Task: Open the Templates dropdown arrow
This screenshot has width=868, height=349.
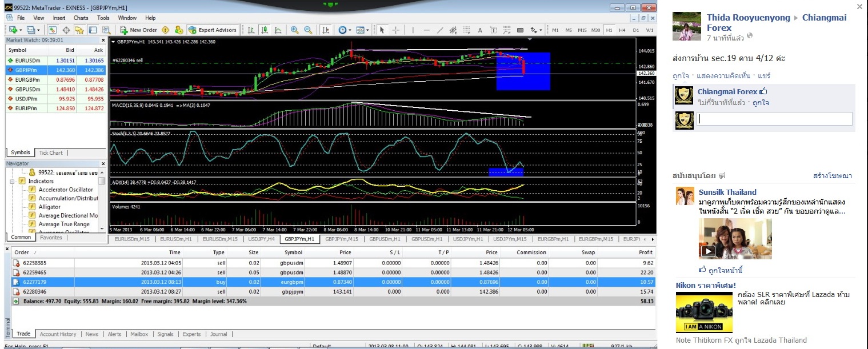Action: point(367,30)
